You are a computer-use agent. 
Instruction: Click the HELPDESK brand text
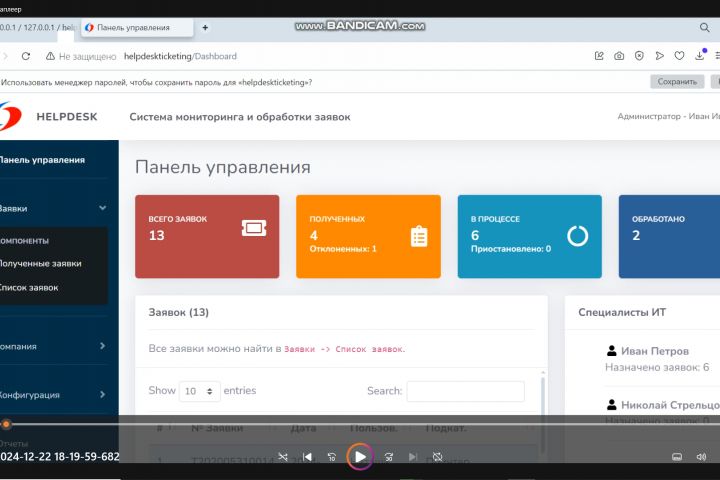67,117
